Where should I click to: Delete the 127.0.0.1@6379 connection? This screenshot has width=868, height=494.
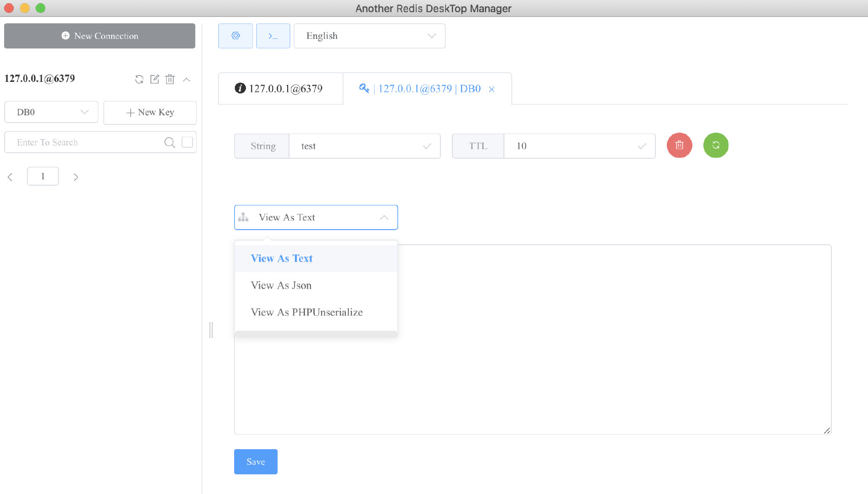(170, 79)
